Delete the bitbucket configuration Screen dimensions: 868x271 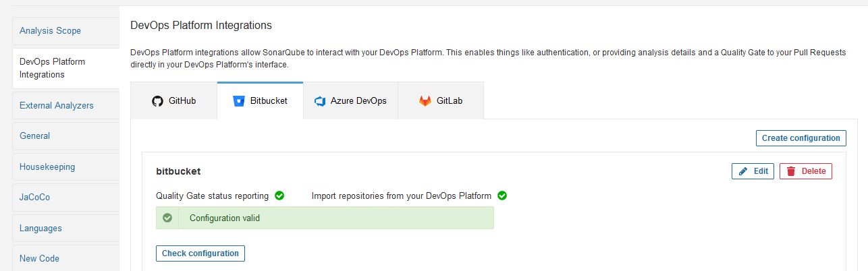pyautogui.click(x=806, y=171)
